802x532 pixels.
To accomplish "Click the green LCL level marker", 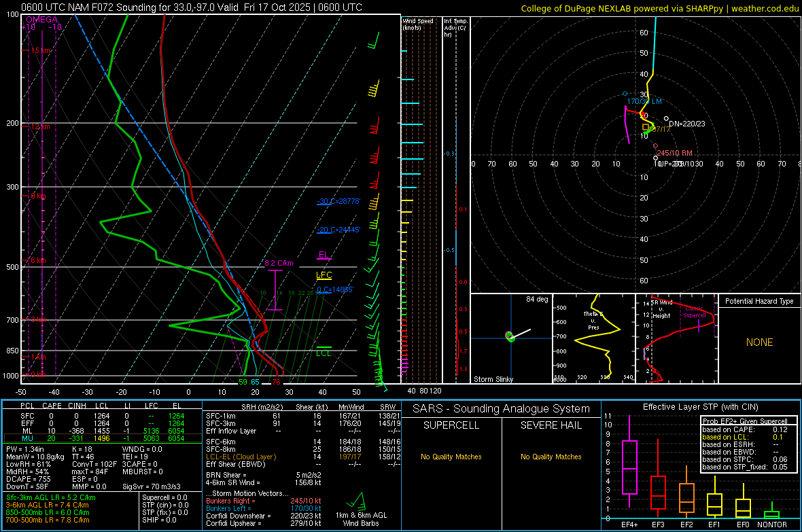I will pos(324,351).
